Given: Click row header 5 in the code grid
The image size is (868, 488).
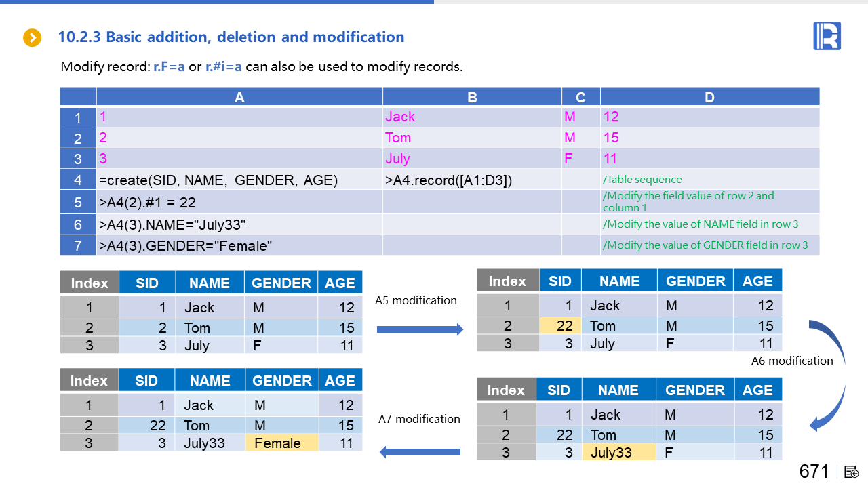Looking at the screenshot, I should [78, 203].
